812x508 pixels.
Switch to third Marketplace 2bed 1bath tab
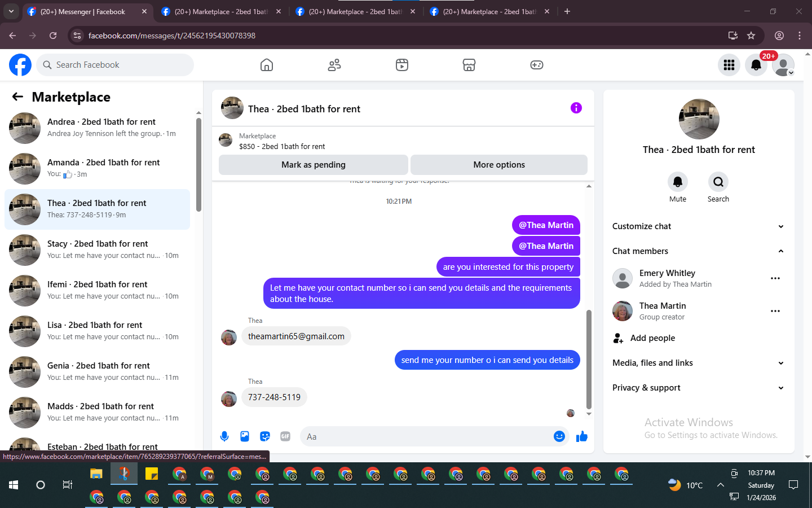tap(355, 11)
